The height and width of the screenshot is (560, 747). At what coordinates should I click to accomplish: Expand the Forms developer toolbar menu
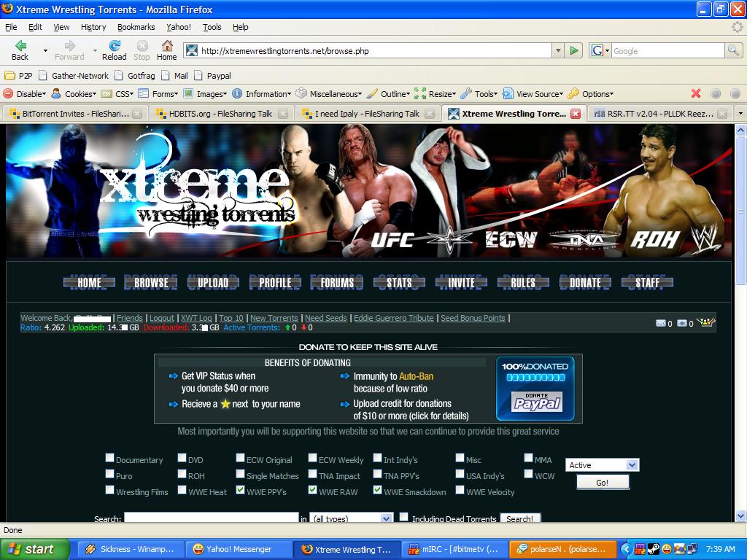(x=158, y=94)
